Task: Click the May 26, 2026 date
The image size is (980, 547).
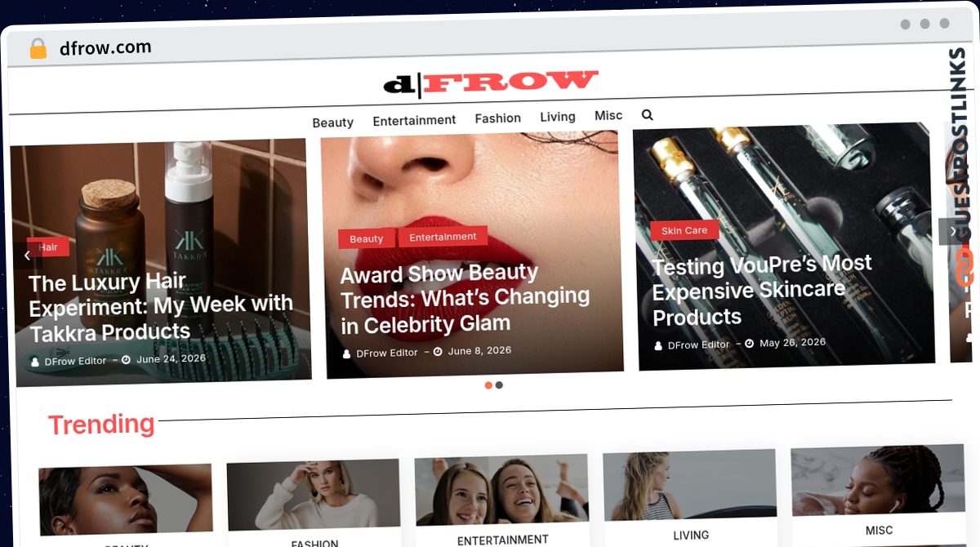Action: click(x=792, y=343)
